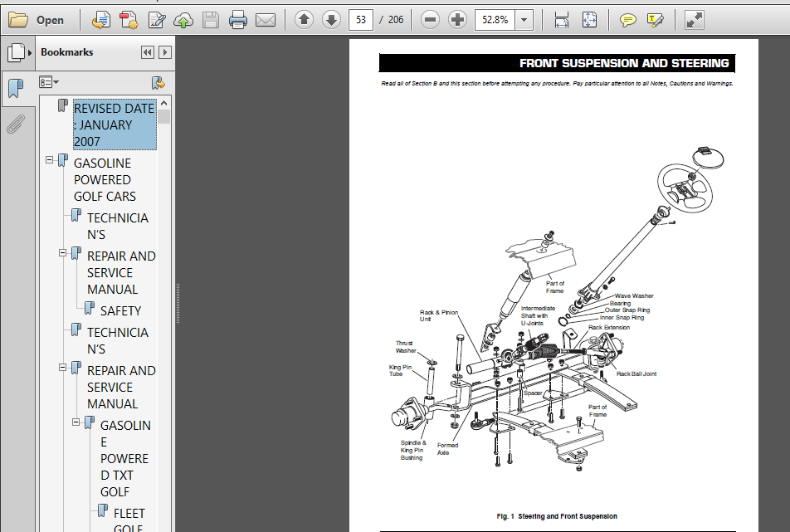The width and height of the screenshot is (790, 532).
Task: Click the cloud upload icon
Action: pyautogui.click(x=183, y=20)
